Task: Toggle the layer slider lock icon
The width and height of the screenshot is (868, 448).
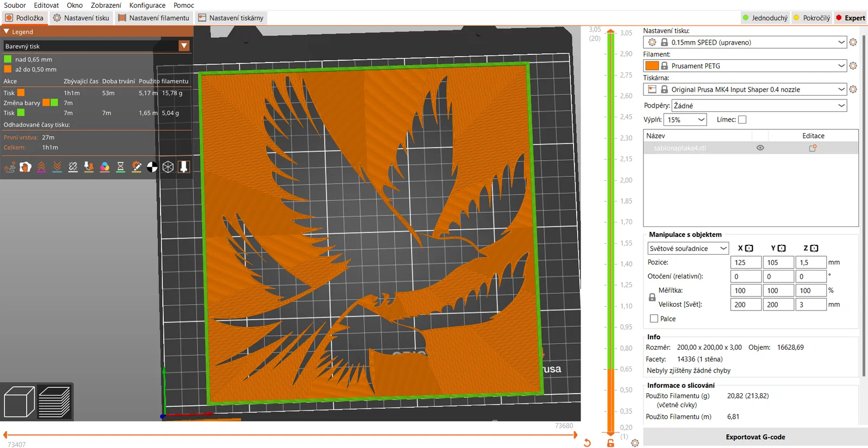Action: tap(610, 443)
